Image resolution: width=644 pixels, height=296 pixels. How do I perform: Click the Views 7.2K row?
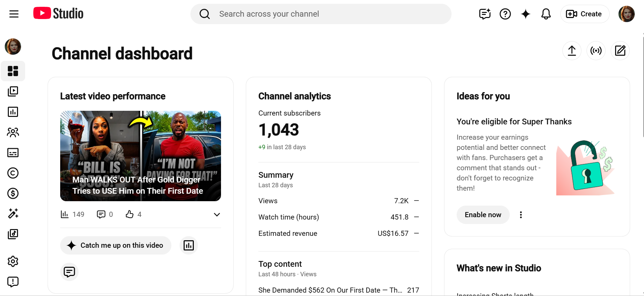point(339,201)
